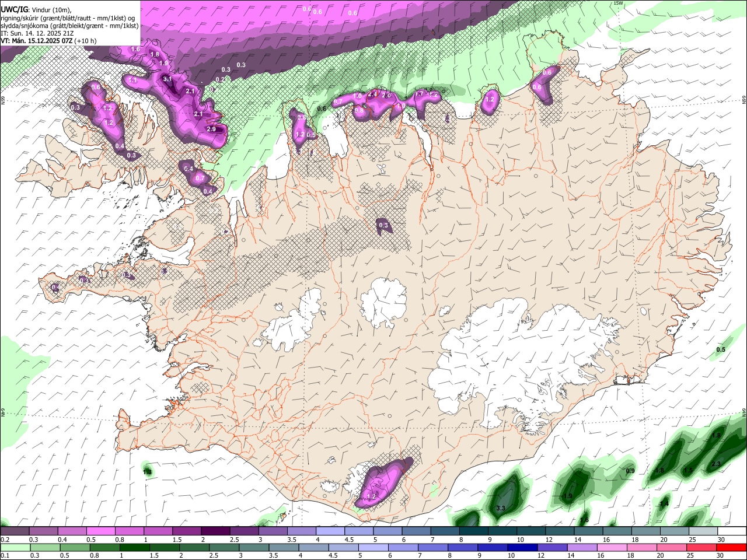Select the dark teal 8 snow legend swatch
Viewport: 747px width, 560px height.
click(474, 531)
